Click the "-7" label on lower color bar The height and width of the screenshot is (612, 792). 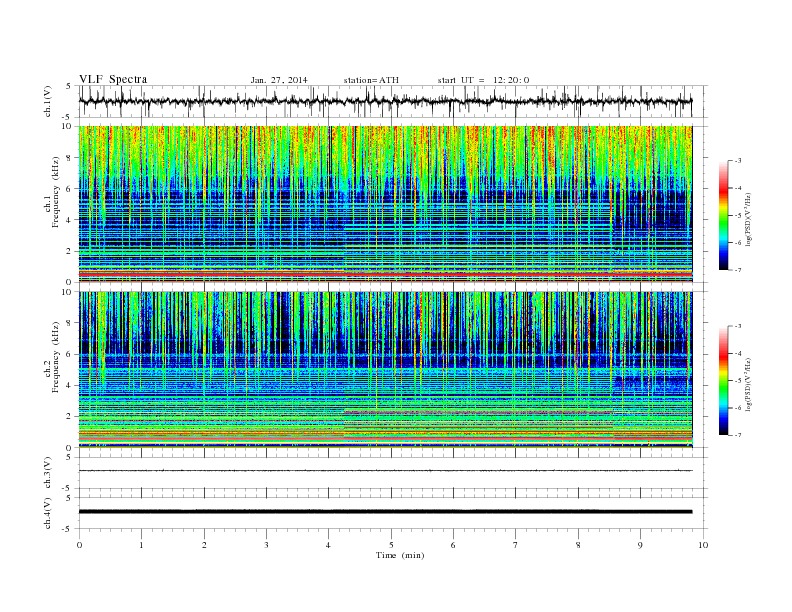click(738, 435)
